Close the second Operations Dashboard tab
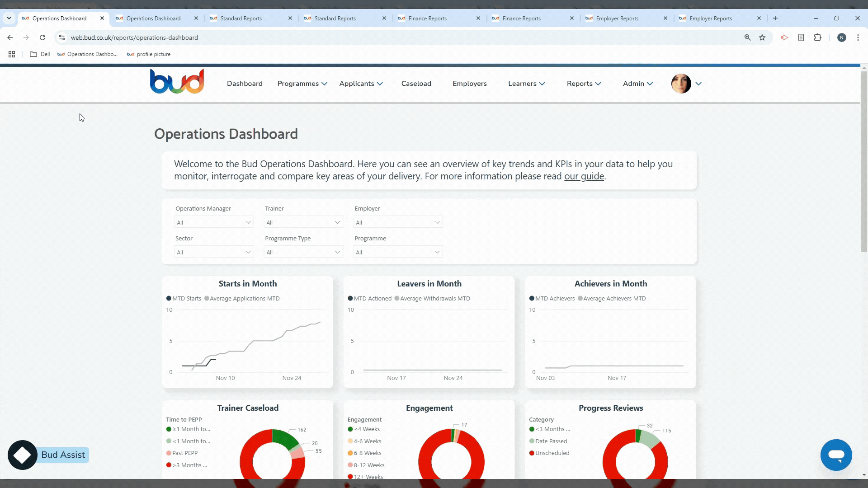 tap(196, 19)
